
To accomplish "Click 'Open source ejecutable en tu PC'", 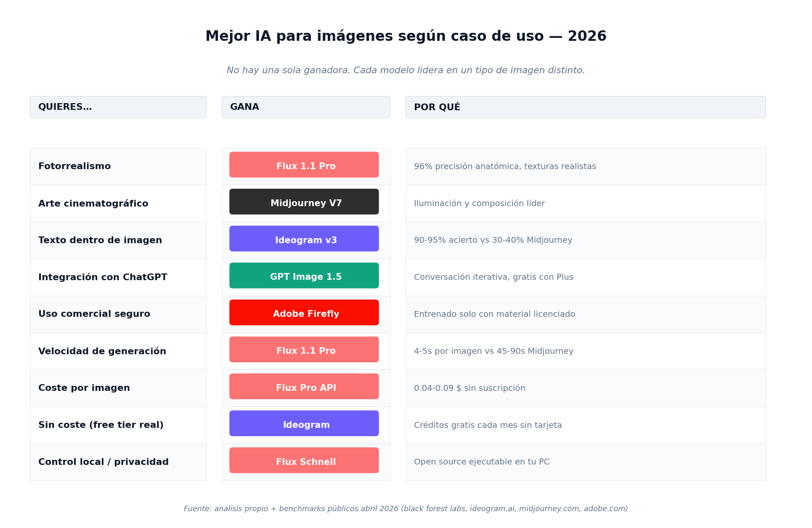I will pos(482,462).
